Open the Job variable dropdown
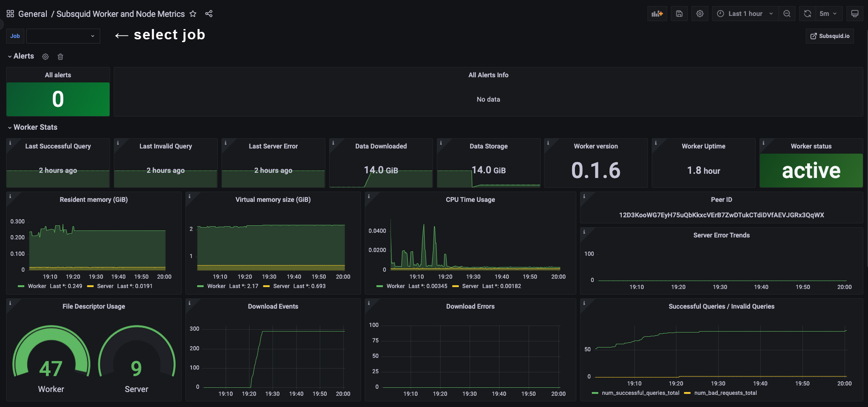The width and height of the screenshot is (868, 407). pyautogui.click(x=63, y=36)
